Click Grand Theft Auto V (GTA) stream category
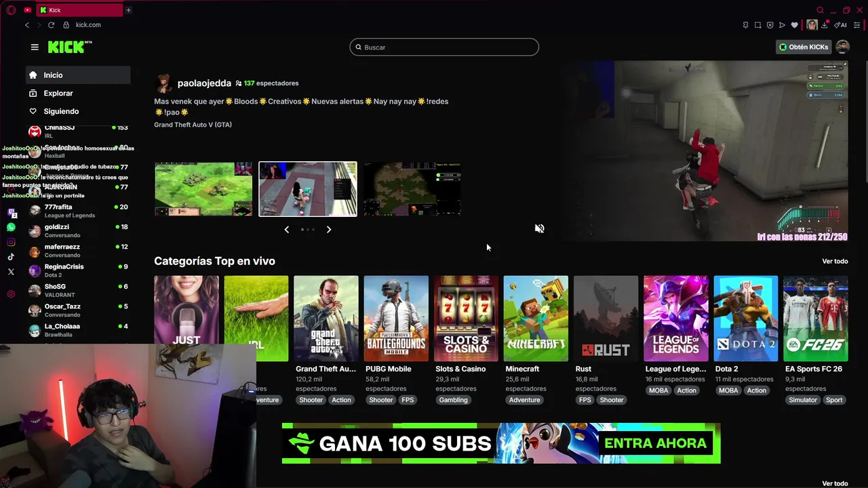The image size is (868, 488). (x=193, y=125)
